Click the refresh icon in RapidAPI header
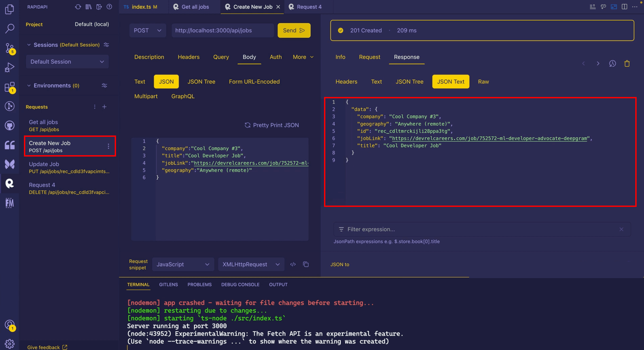644x350 pixels. [x=78, y=7]
